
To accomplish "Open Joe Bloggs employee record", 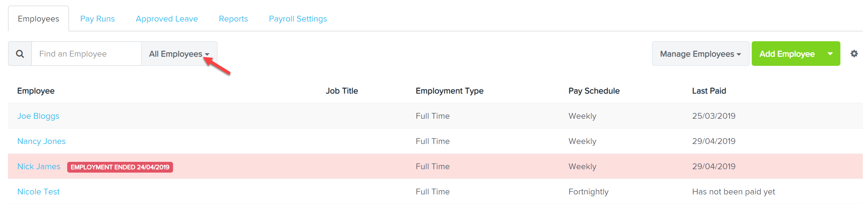I will 38,116.
